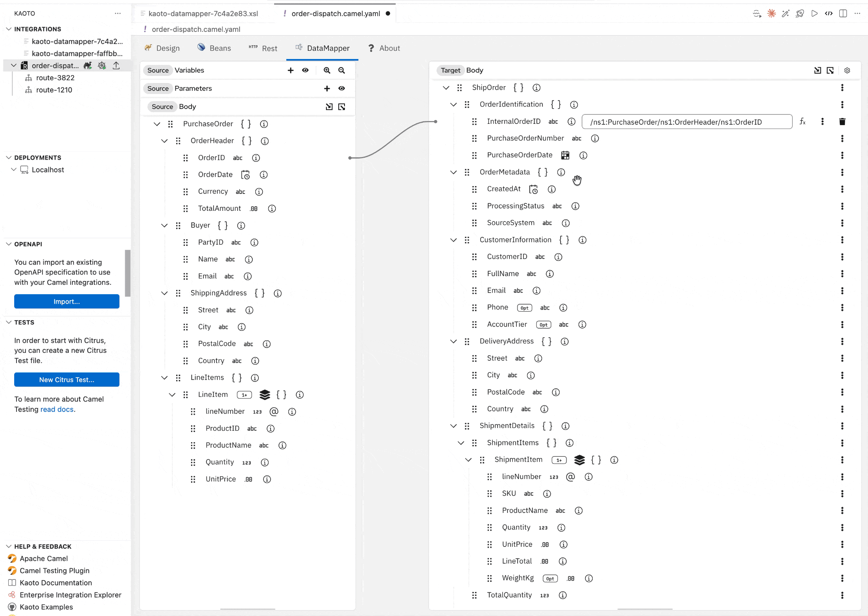Screen dimensions: 868x616
Task: Zoom in the DataMapper canvas
Action: [x=327, y=70]
